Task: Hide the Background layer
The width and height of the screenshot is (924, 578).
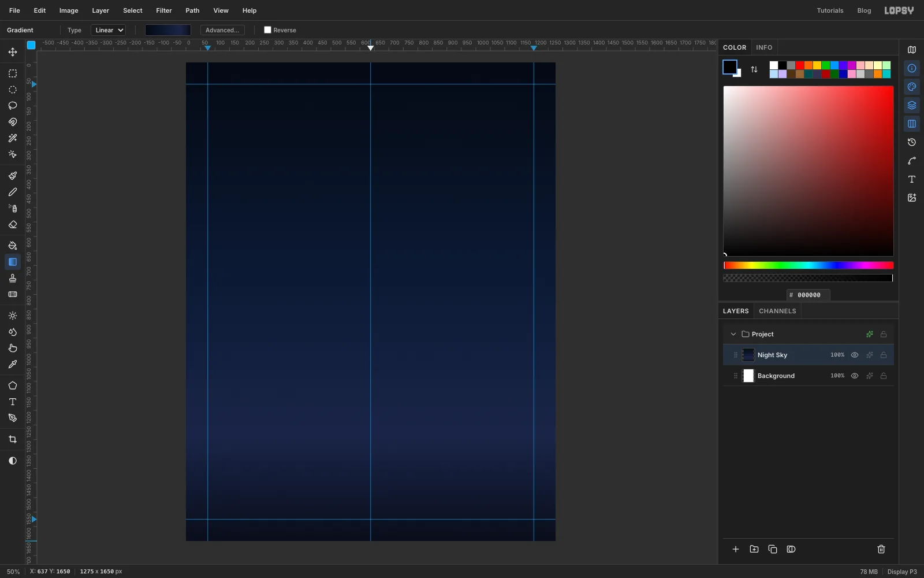Action: pyautogui.click(x=855, y=376)
